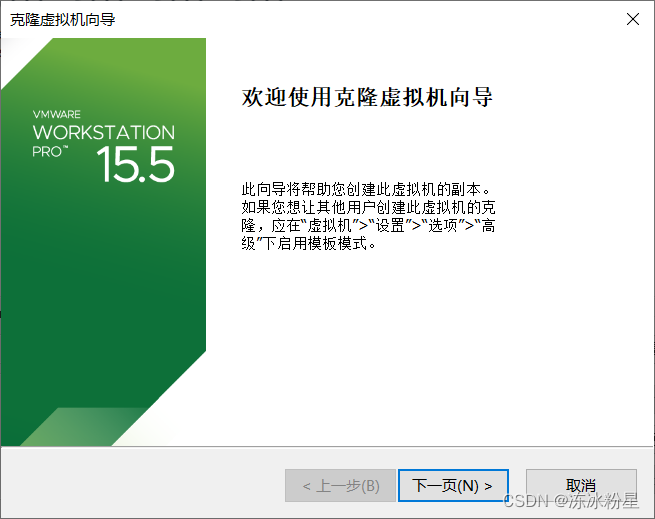Click the 下一页(N) > button
This screenshot has width=655, height=519.
453,486
